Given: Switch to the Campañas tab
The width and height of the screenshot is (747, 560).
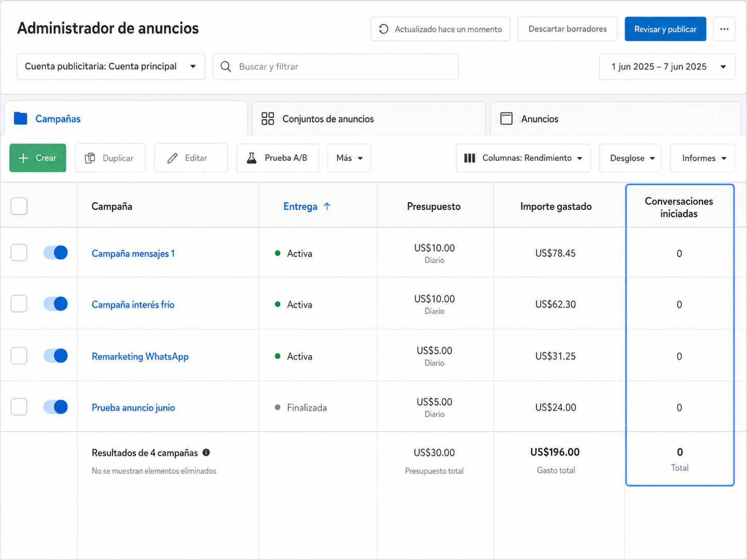Looking at the screenshot, I should coord(126,119).
